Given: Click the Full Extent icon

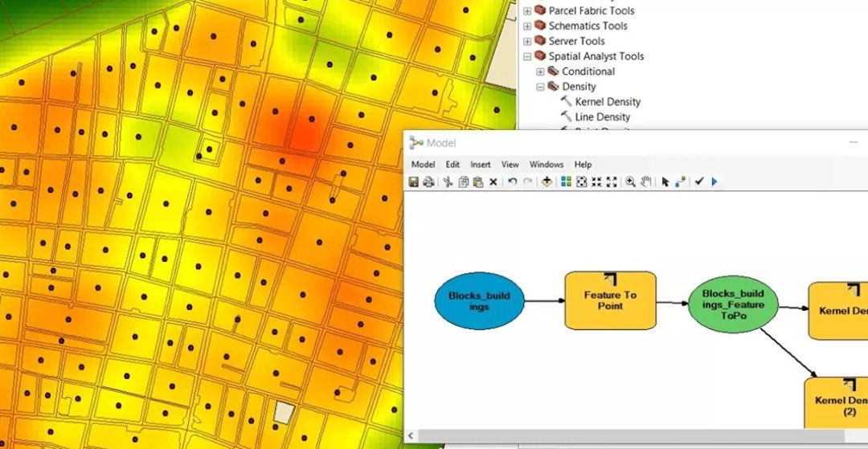Looking at the screenshot, I should pyautogui.click(x=581, y=182).
